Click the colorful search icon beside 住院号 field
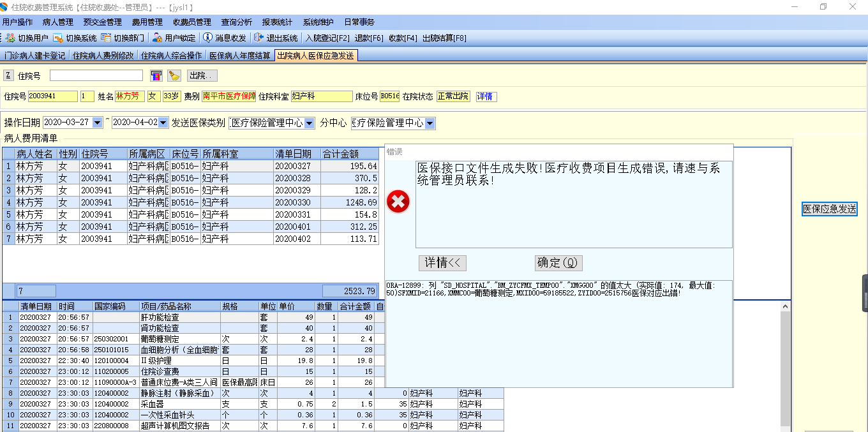This screenshot has height=432, width=868. pos(156,76)
